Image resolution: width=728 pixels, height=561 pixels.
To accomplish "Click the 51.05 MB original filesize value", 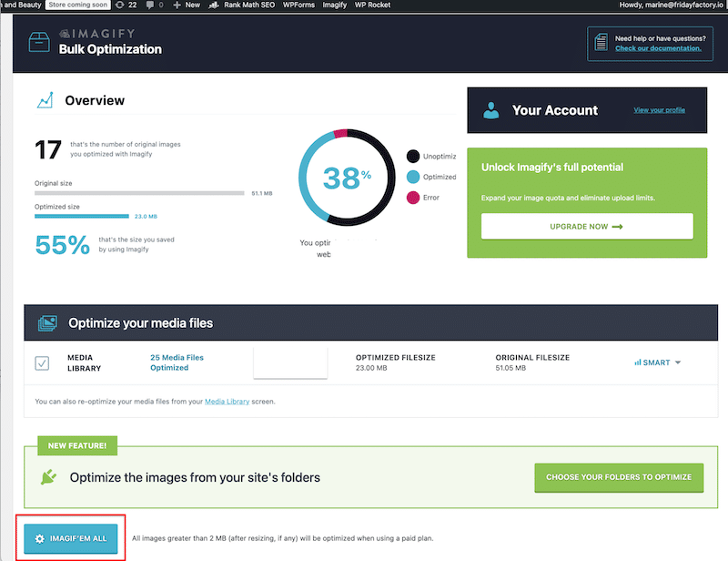I will (x=511, y=368).
